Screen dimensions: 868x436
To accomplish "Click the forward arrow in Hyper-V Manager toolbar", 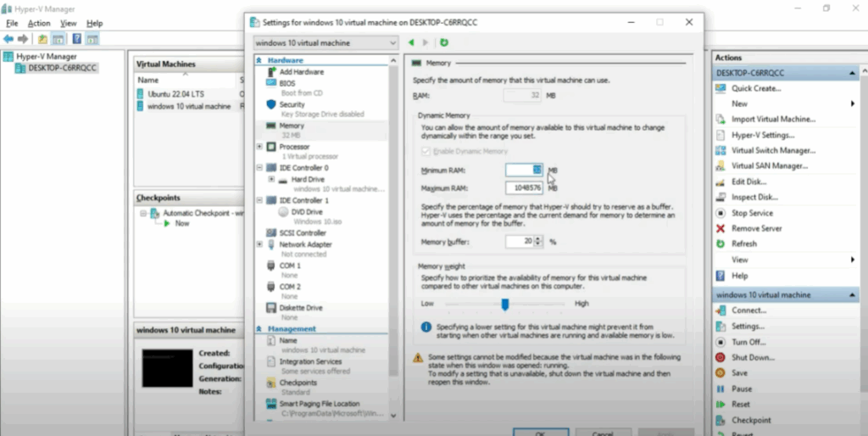I will 23,39.
